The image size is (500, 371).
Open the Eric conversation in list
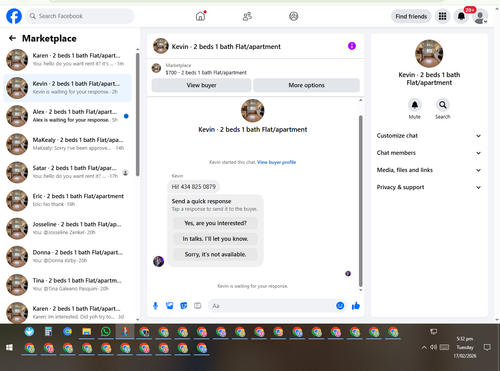tap(67, 200)
